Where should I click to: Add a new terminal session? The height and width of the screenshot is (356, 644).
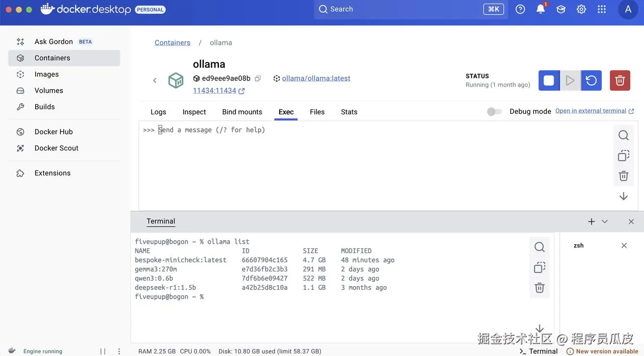pos(592,222)
